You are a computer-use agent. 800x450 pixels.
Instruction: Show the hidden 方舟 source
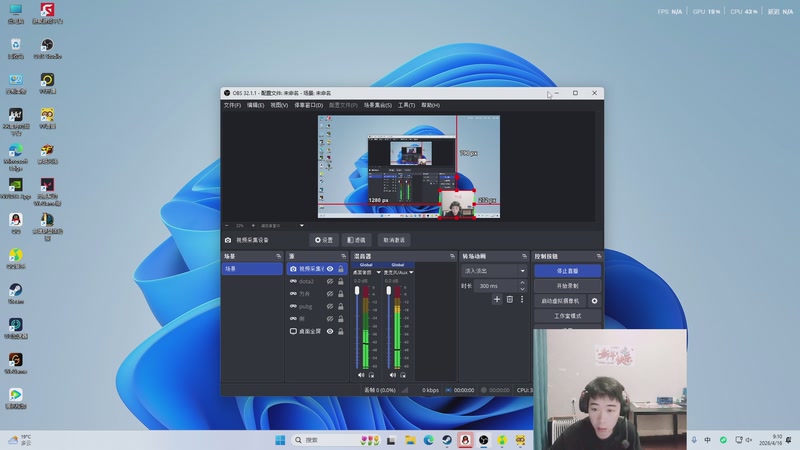pyautogui.click(x=330, y=294)
